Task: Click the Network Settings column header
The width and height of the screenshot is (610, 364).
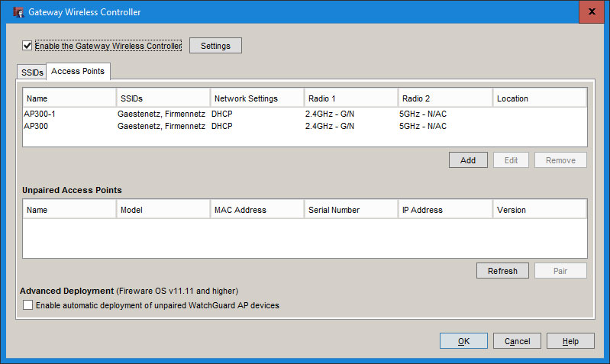Action: pos(257,98)
